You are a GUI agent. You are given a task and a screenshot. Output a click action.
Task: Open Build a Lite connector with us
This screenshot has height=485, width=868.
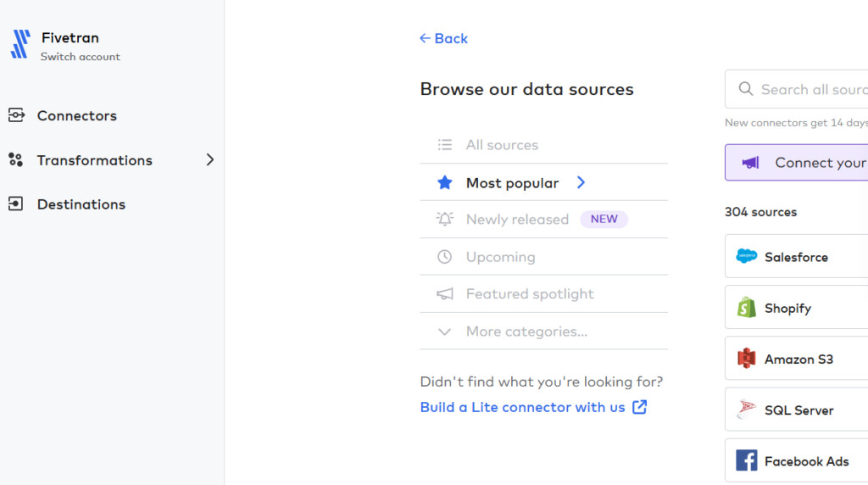(522, 407)
